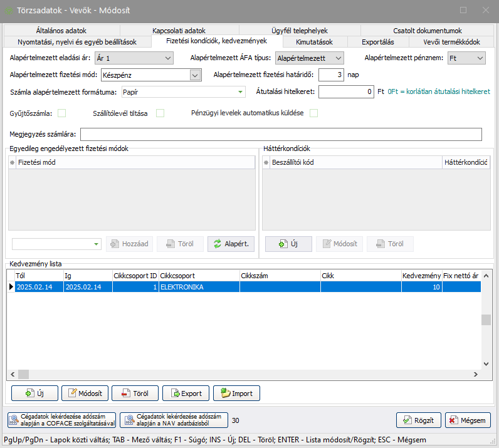Check Pénzügyi levelek automatikus küldése
Screen dimensions: 499x448
pos(314,113)
